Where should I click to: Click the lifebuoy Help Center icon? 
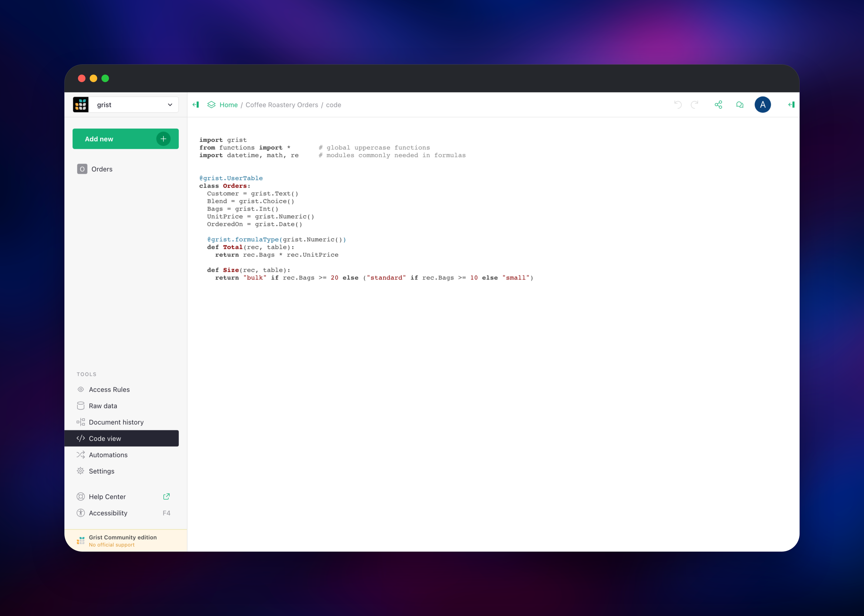point(80,496)
